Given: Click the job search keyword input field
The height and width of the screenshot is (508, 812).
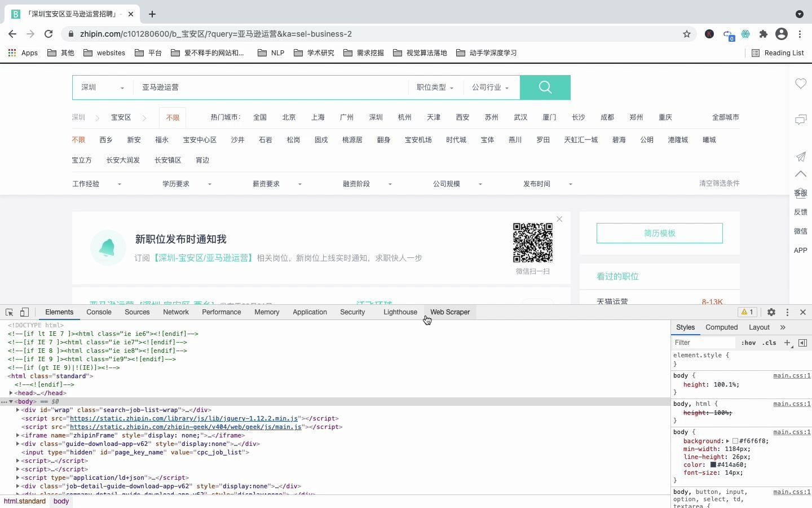Looking at the screenshot, I should pos(271,87).
